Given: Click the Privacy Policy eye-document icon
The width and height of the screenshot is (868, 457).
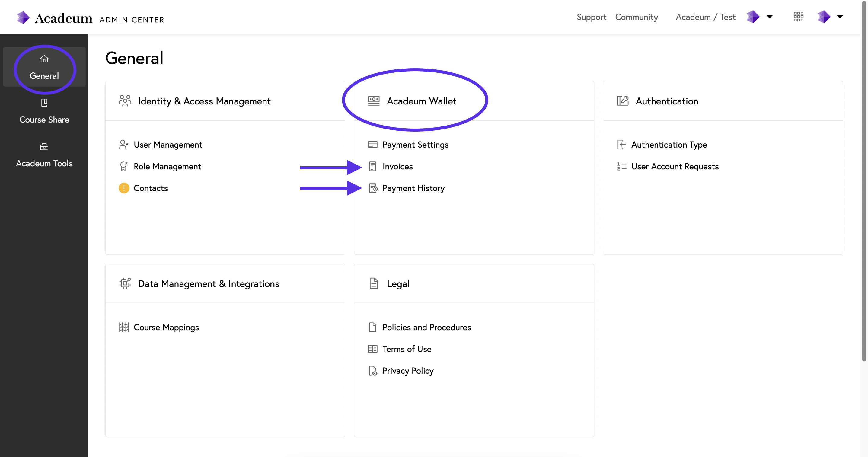Looking at the screenshot, I should 373,371.
